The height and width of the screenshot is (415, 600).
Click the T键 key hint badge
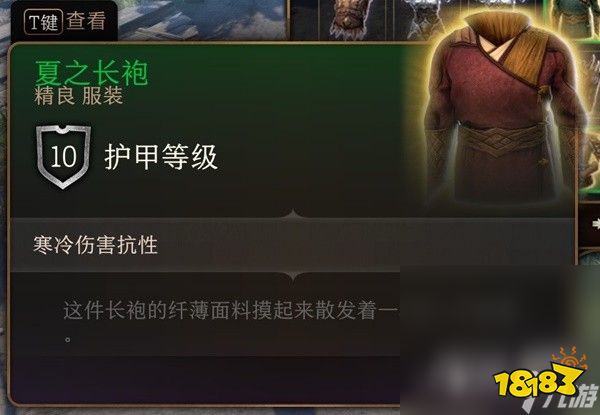pyautogui.click(x=43, y=22)
